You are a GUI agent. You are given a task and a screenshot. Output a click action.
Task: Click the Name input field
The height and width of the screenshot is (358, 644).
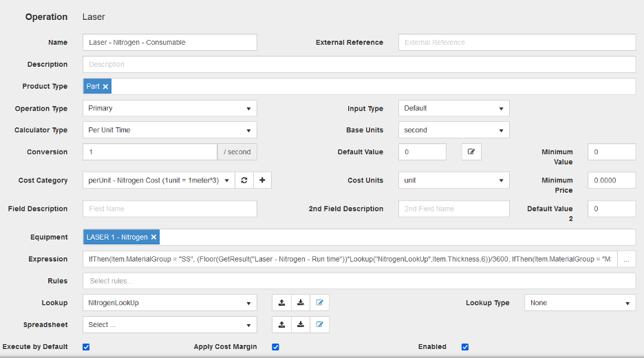169,43
